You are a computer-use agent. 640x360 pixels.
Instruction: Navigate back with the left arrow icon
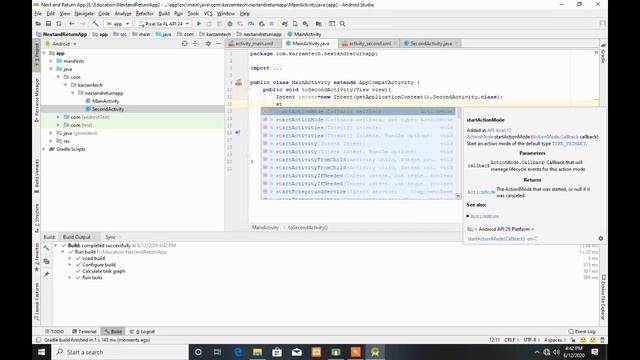[x=72, y=24]
